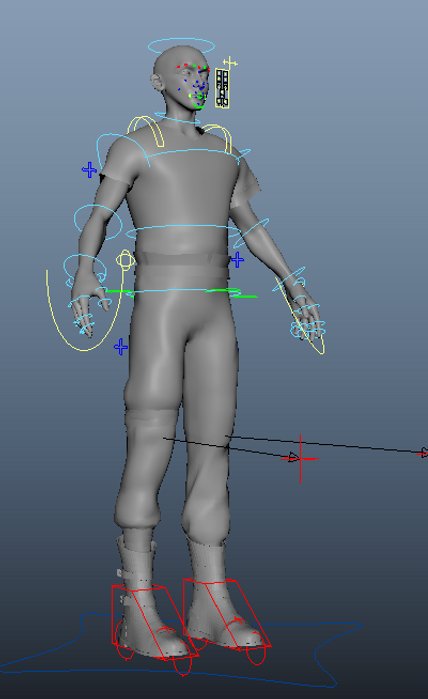
Task: Select the yellow circular locator at hip
Action: pos(125,260)
